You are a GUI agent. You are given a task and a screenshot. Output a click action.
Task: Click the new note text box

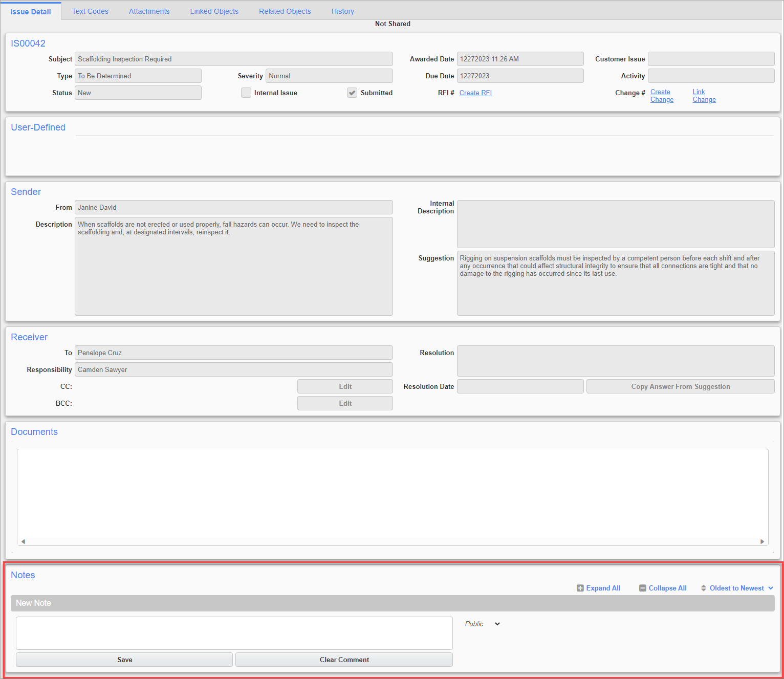(234, 633)
